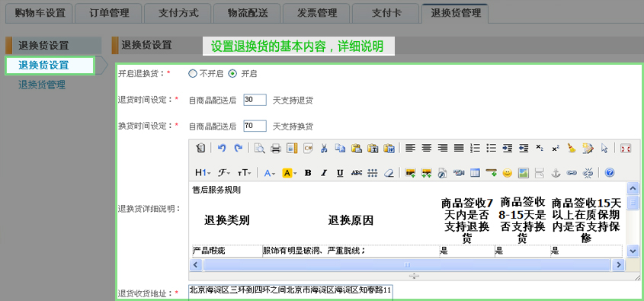This screenshot has height=301, width=644.
Task: Apply bold formatting with the B icon
Action: tap(308, 173)
